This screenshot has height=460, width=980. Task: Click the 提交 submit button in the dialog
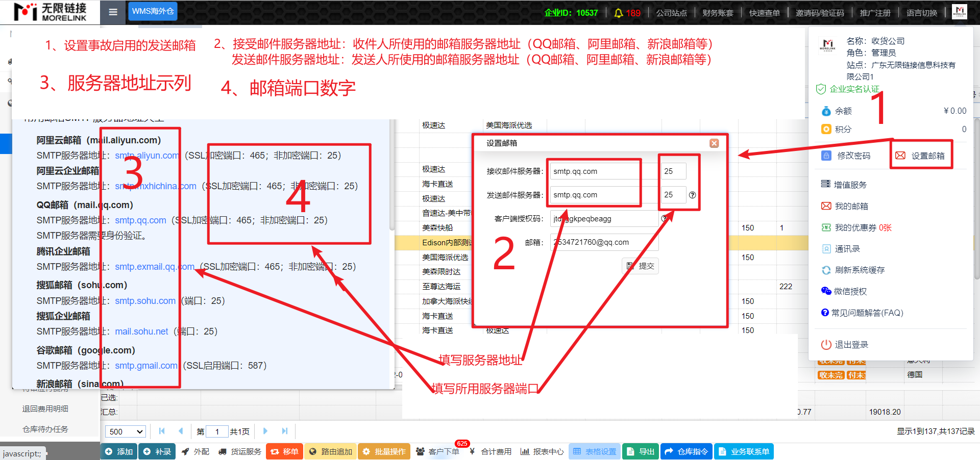pos(640,266)
